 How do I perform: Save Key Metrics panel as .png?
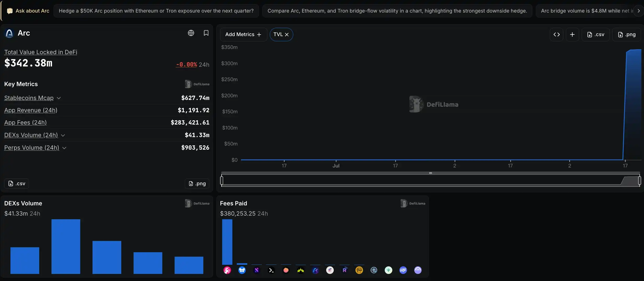pos(197,183)
